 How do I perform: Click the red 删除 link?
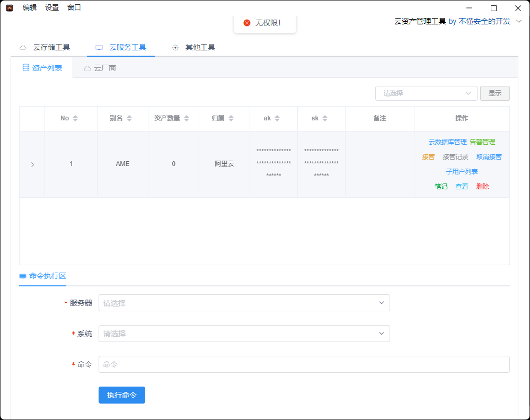tap(482, 187)
